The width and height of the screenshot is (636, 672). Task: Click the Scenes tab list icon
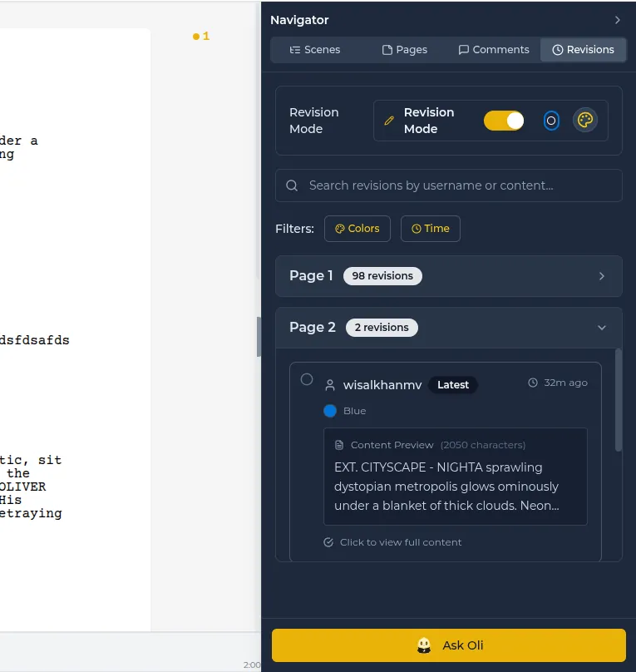294,50
